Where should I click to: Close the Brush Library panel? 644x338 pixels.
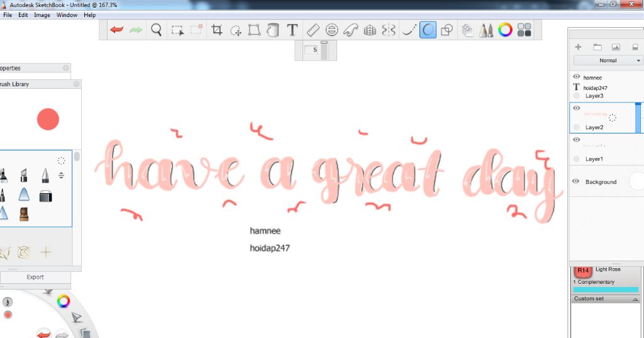tap(76, 84)
